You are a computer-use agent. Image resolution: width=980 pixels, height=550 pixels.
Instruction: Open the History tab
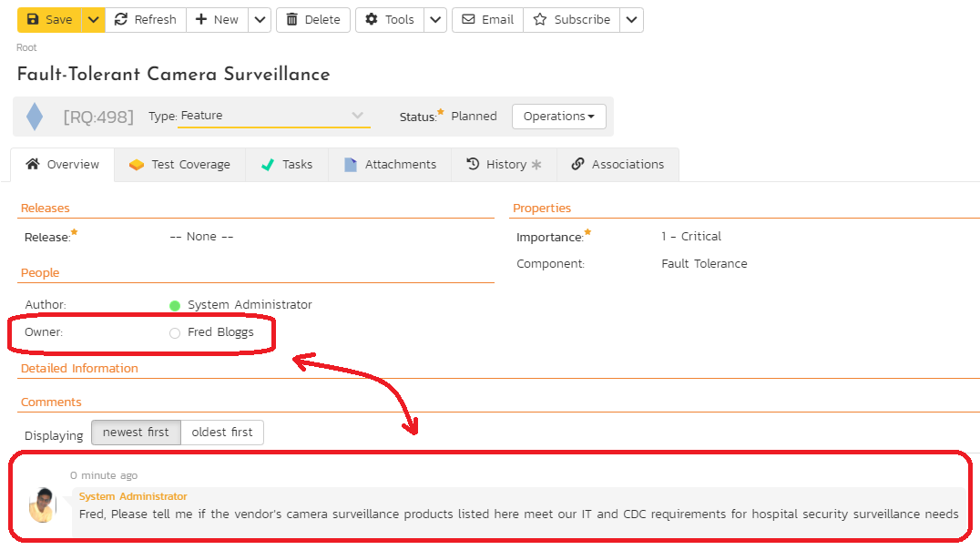[x=504, y=165]
